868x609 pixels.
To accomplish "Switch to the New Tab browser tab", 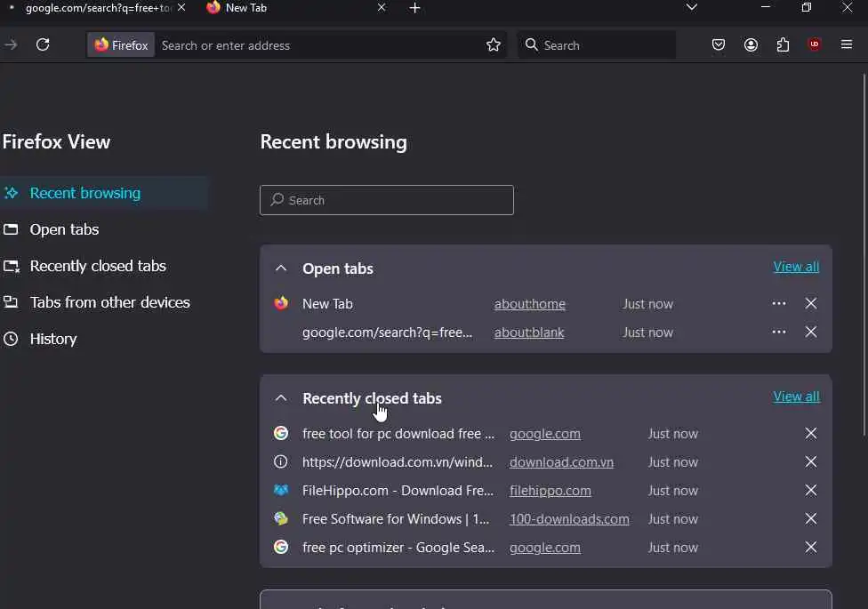I will 285,8.
